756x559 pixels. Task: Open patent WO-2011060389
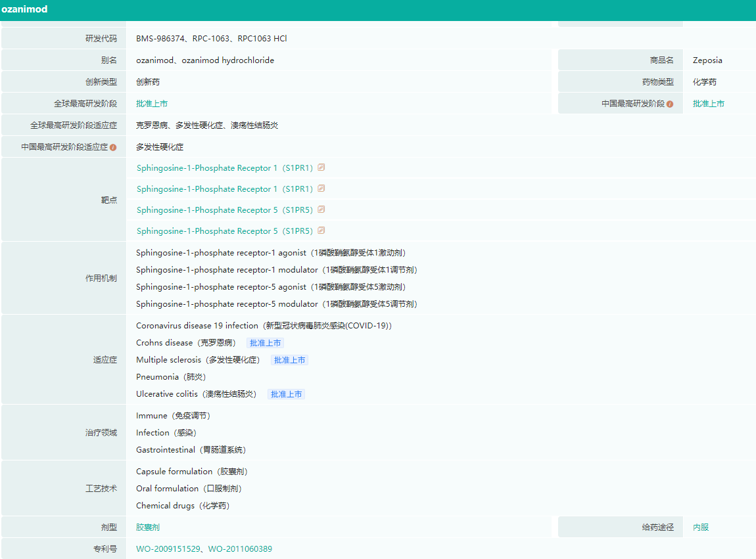240,549
